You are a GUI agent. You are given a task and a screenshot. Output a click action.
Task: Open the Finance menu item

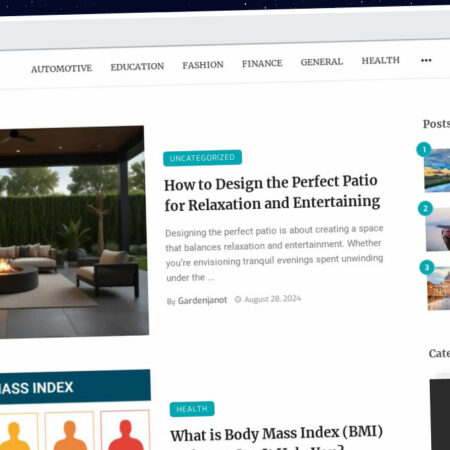click(262, 63)
